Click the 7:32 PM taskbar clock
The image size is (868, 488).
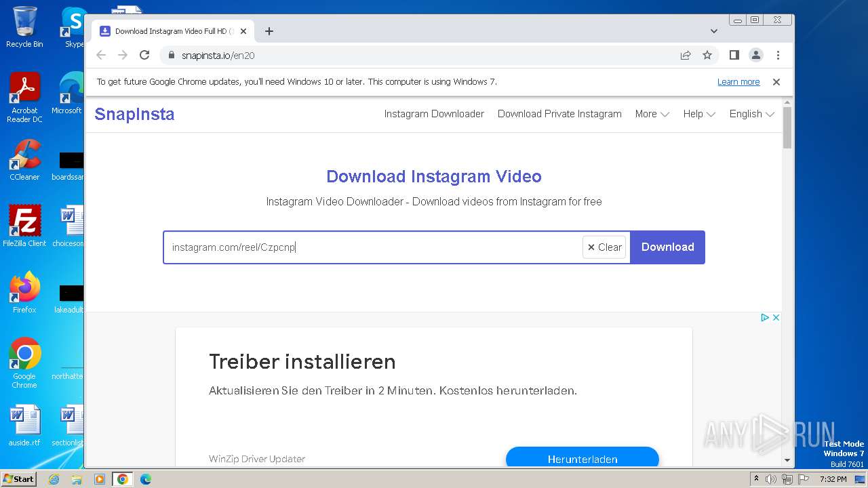[x=833, y=479]
